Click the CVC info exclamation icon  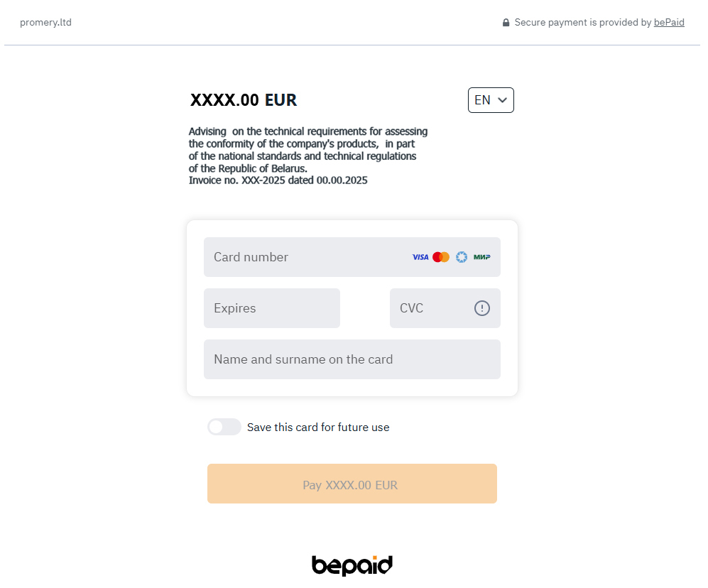(482, 308)
